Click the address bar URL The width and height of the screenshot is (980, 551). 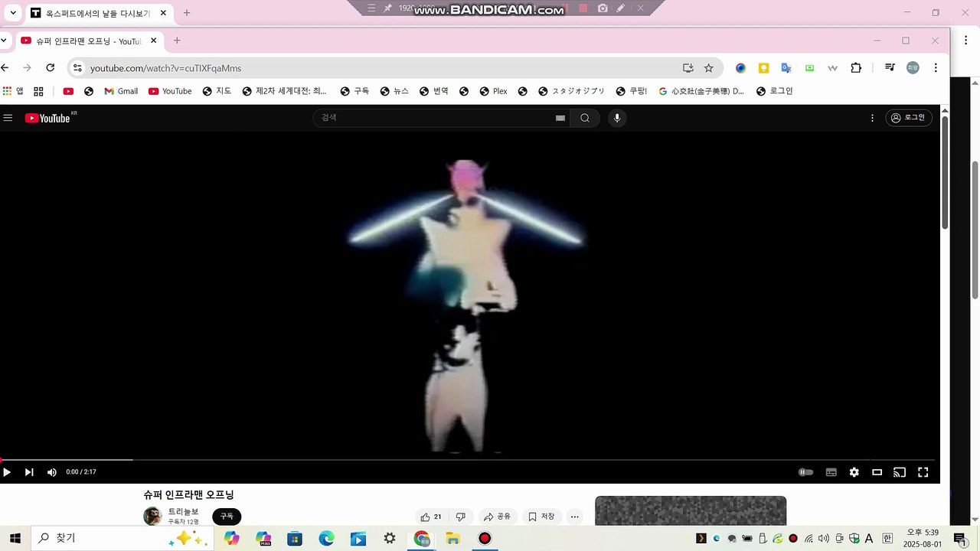click(165, 68)
